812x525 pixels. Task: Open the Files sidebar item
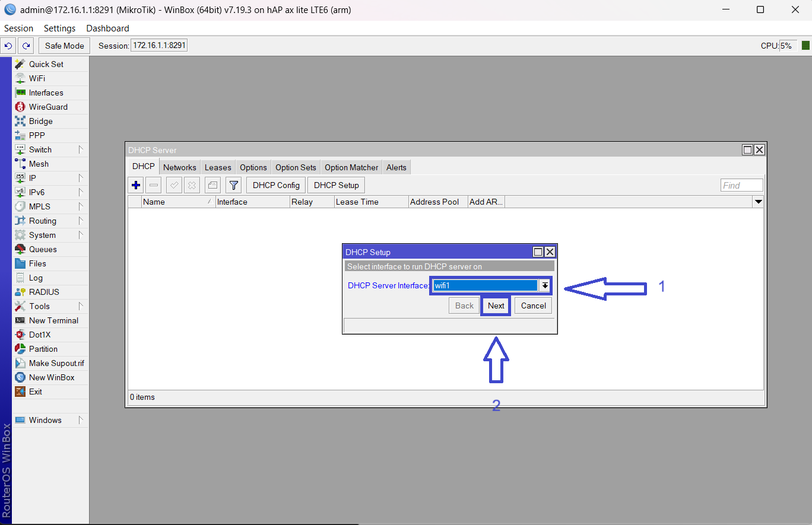50,263
